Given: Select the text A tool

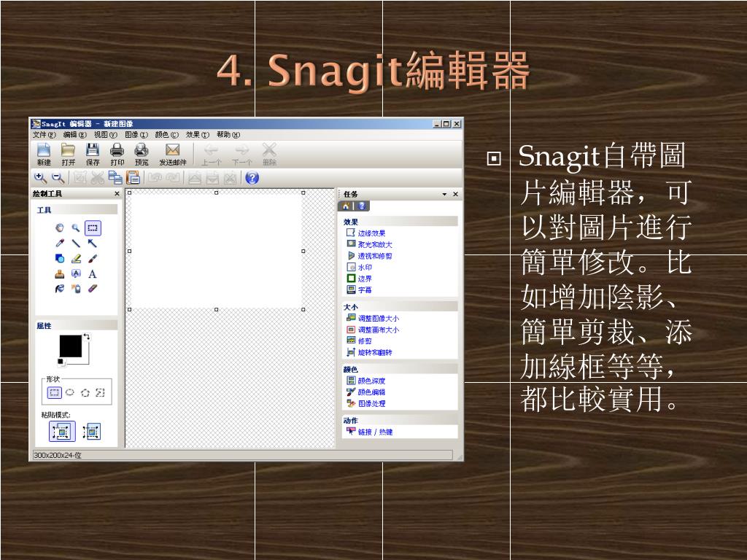Looking at the screenshot, I should point(93,274).
